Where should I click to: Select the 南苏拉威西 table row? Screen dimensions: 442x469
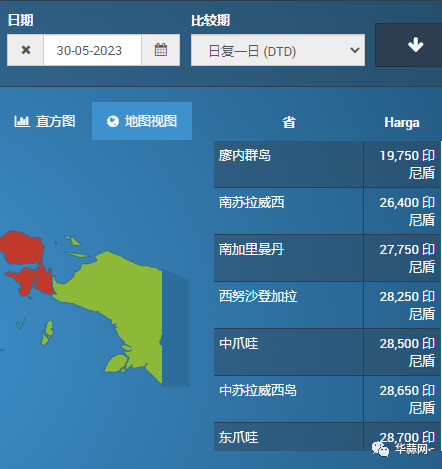coord(327,211)
